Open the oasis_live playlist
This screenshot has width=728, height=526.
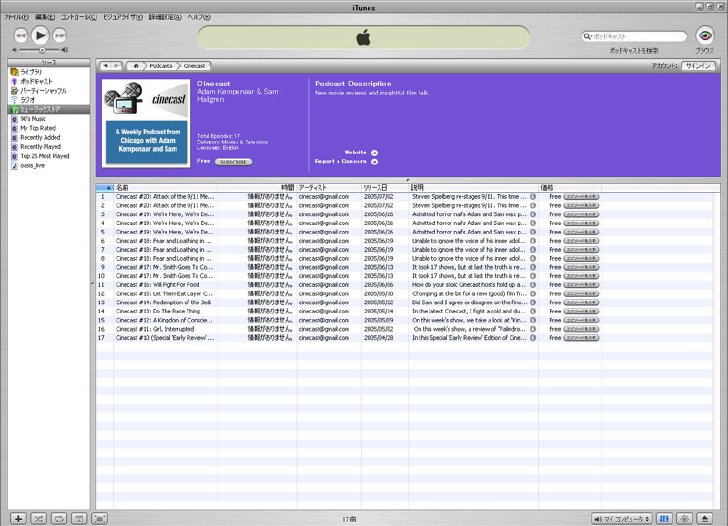click(49, 165)
